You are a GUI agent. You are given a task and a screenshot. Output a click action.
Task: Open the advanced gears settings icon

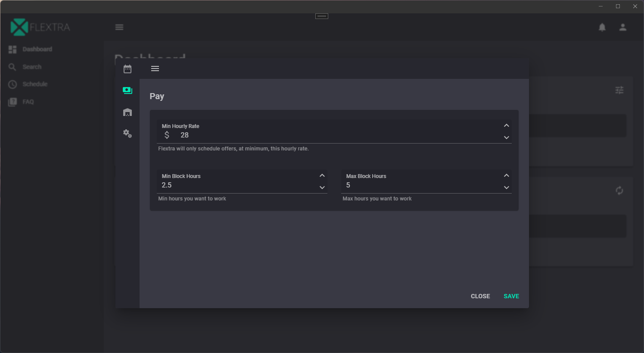tap(128, 134)
